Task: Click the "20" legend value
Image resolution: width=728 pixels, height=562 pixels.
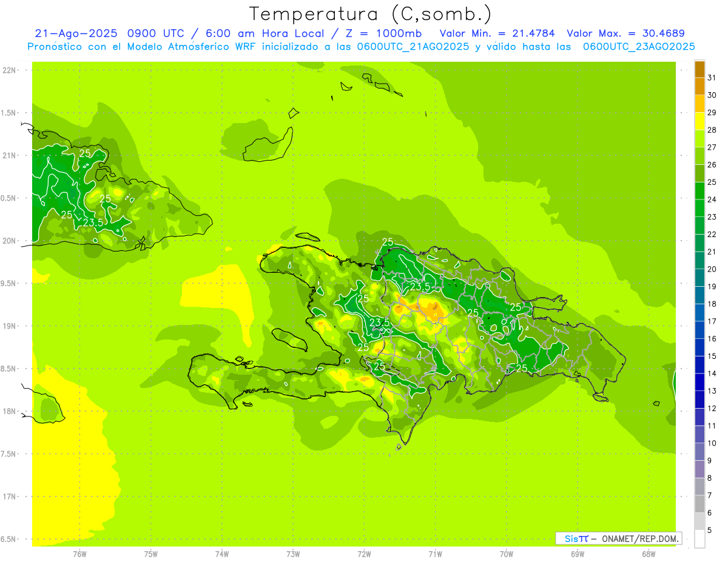Action: click(712, 269)
